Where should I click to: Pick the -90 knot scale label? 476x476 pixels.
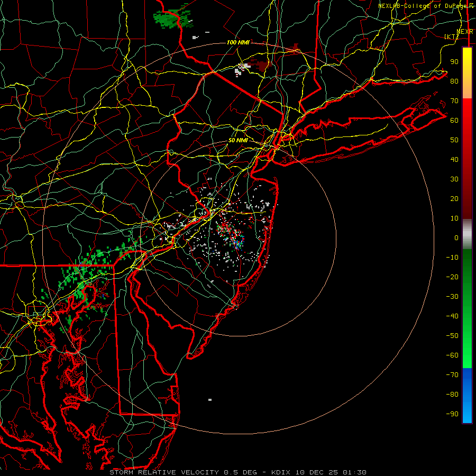[x=452, y=414]
